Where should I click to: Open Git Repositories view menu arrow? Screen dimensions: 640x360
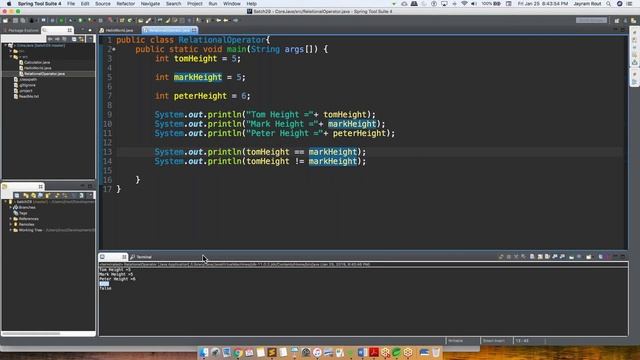90,196
